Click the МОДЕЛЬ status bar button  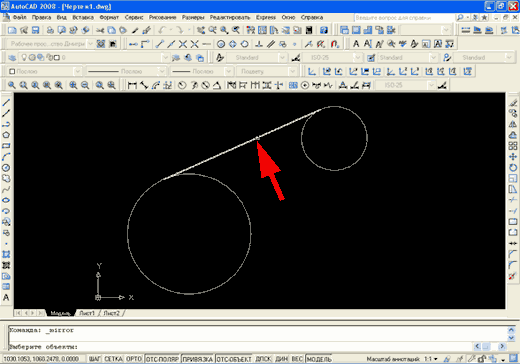(x=319, y=359)
